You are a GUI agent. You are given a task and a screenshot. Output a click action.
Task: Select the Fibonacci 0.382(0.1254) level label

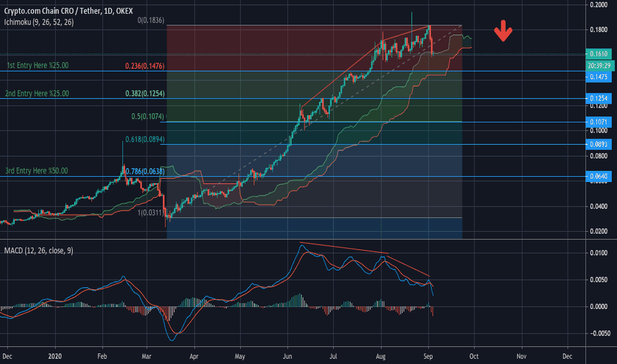(x=145, y=94)
